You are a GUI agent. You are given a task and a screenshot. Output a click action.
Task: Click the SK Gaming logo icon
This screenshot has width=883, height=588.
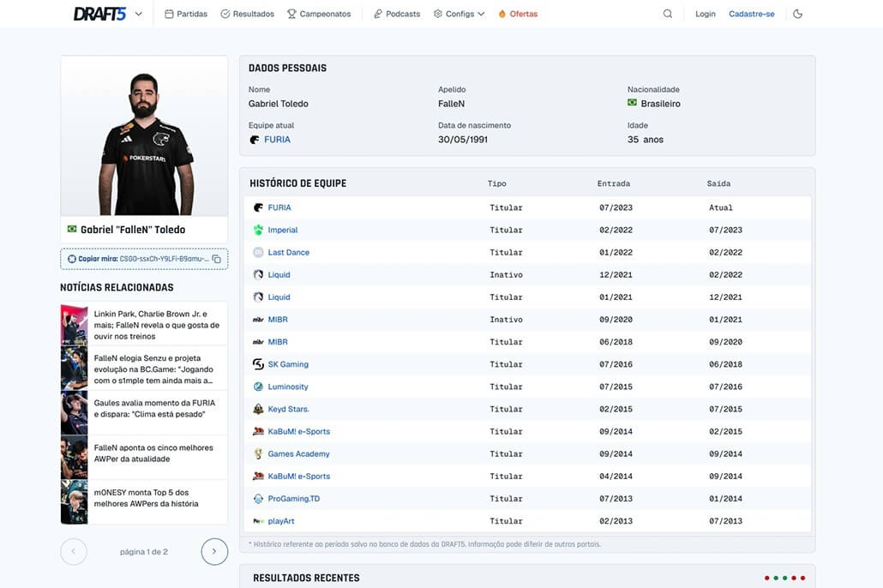click(x=258, y=364)
